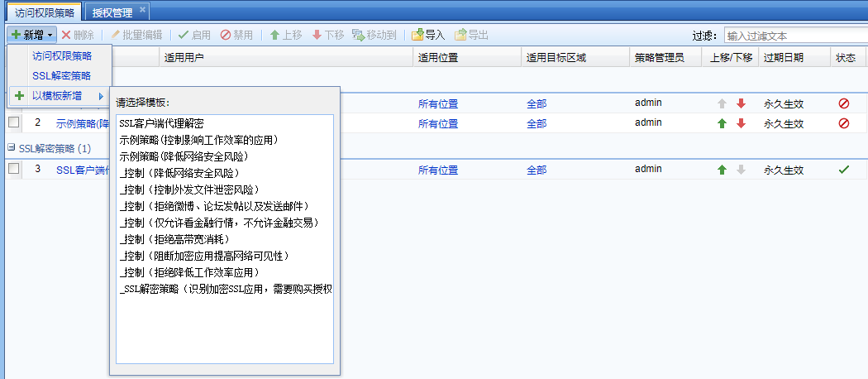Click the delete (删除) toolbar icon
This screenshot has height=379, width=868.
click(67, 35)
